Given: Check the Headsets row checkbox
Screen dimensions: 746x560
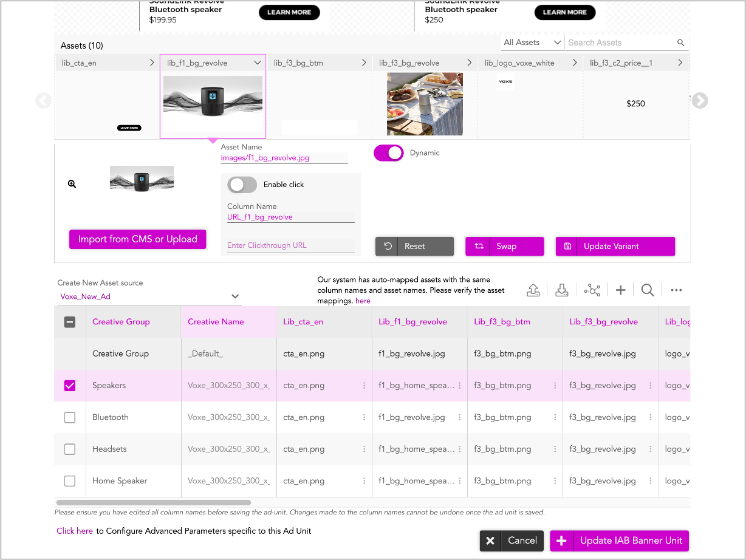Looking at the screenshot, I should (x=70, y=449).
